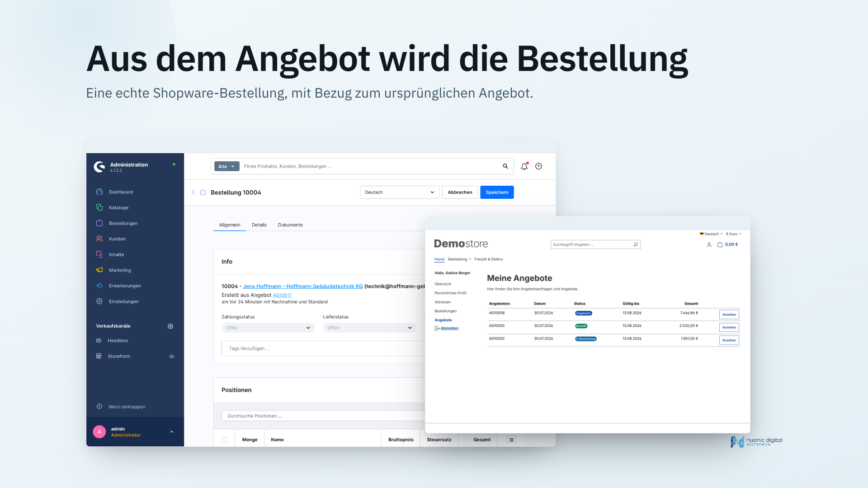Expand the admin user menu chevron
This screenshot has height=488, width=868.
(172, 432)
